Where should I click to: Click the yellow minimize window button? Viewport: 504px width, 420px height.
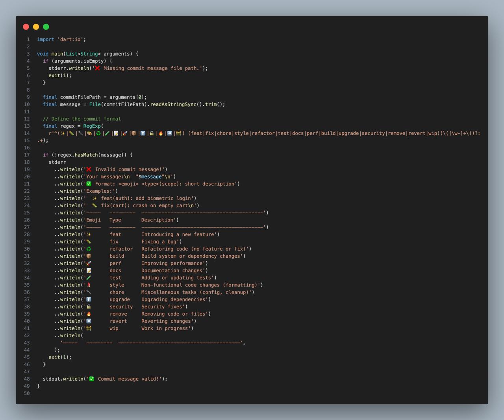(x=36, y=27)
